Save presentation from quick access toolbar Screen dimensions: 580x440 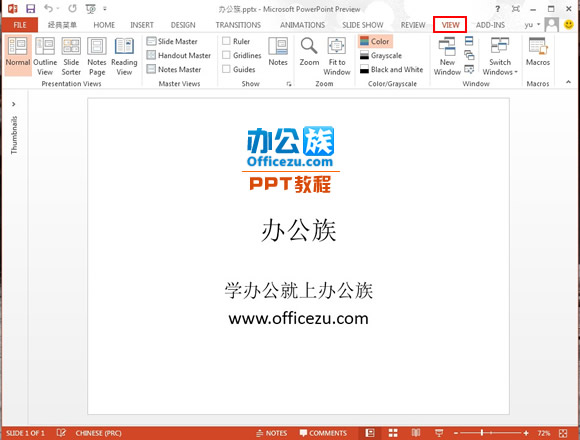click(x=30, y=9)
